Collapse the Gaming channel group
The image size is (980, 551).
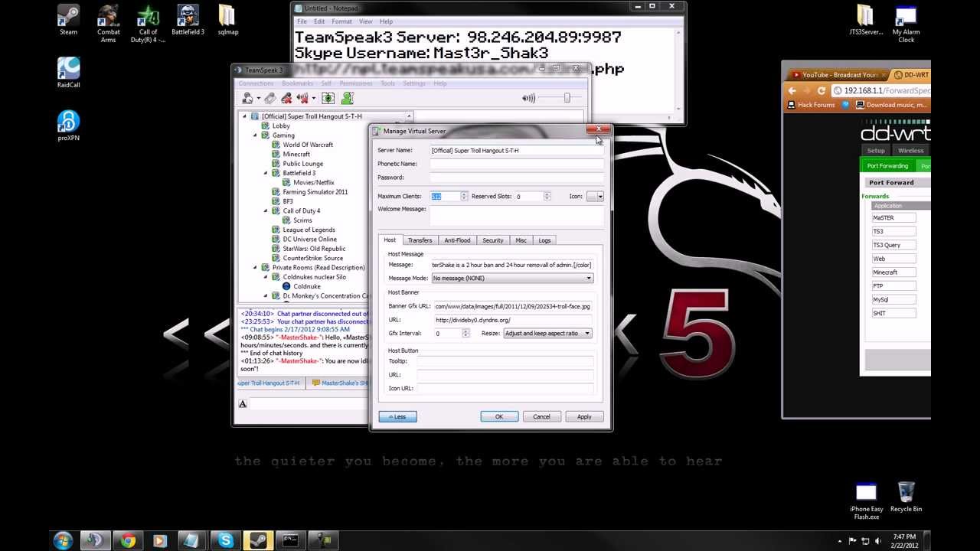256,135
